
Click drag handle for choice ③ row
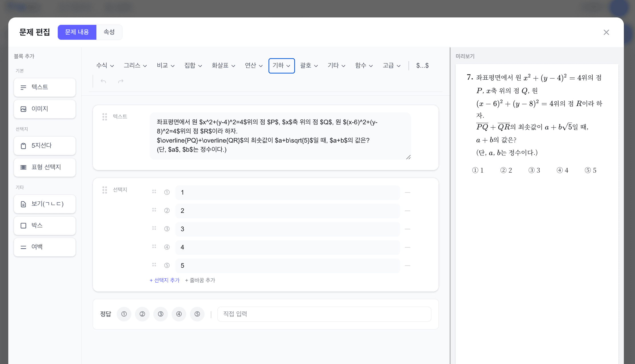pos(154,228)
